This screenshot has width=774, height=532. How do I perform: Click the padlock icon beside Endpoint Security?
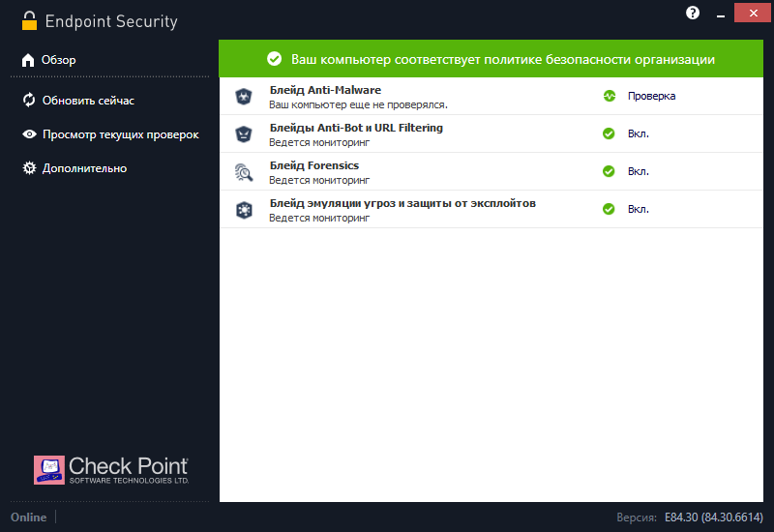30,19
